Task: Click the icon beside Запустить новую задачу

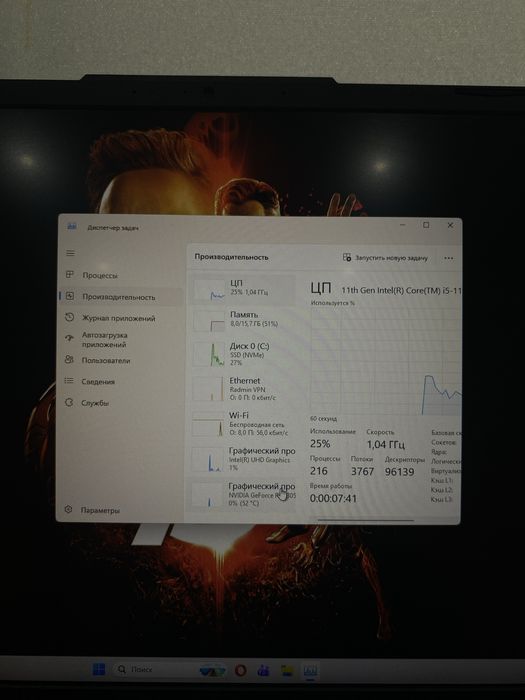Action: (x=347, y=258)
